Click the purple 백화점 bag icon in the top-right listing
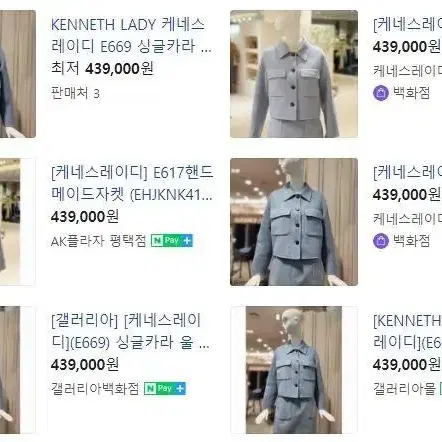The height and width of the screenshot is (442, 442). point(381,93)
